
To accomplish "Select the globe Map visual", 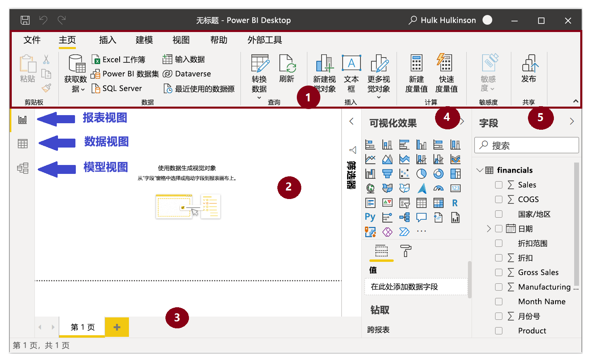I will tap(370, 188).
